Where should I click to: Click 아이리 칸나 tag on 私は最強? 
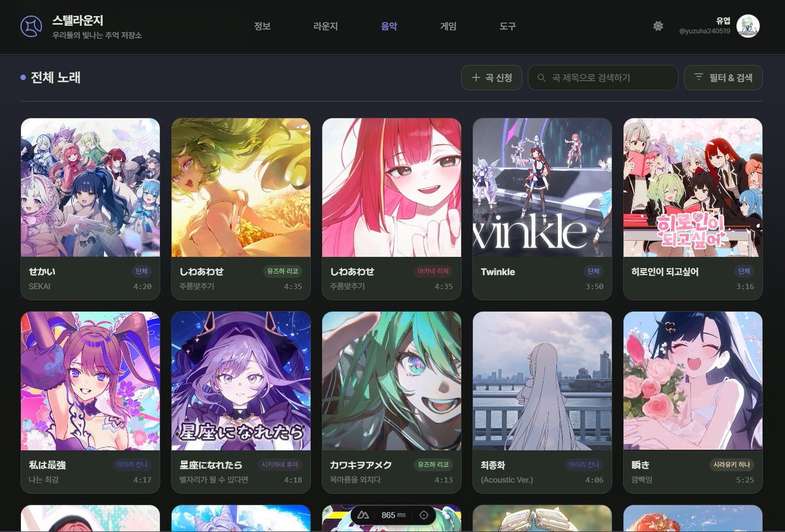point(132,465)
